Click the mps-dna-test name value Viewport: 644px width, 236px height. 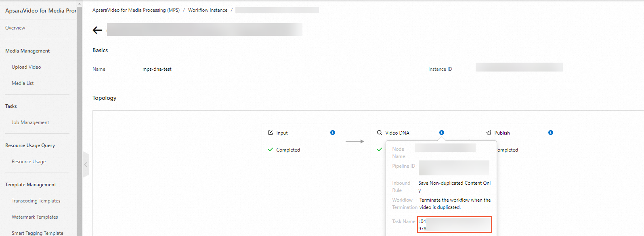(157, 69)
